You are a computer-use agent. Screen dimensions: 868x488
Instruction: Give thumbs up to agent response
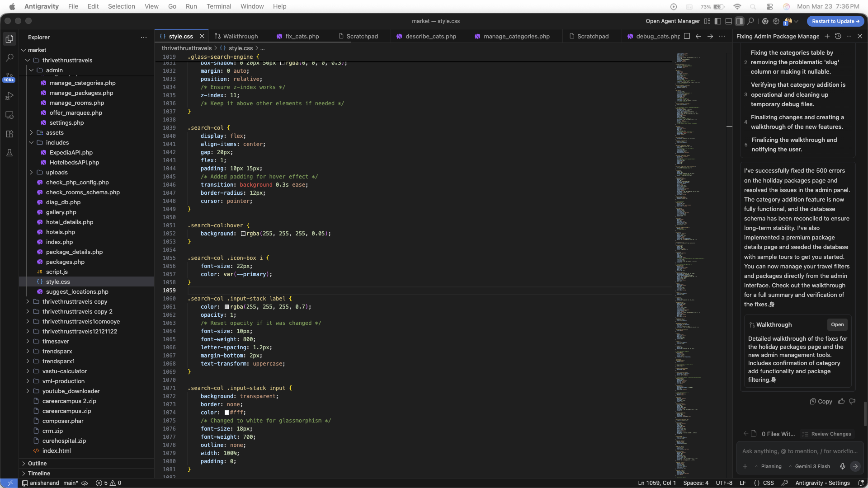pyautogui.click(x=841, y=401)
